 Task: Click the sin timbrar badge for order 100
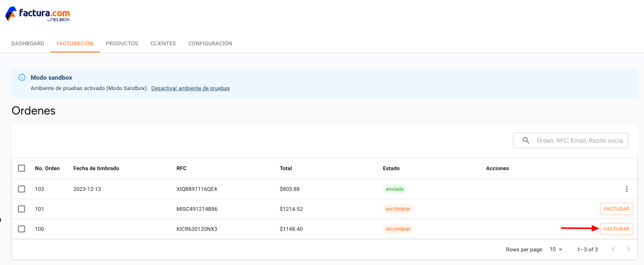(x=398, y=229)
